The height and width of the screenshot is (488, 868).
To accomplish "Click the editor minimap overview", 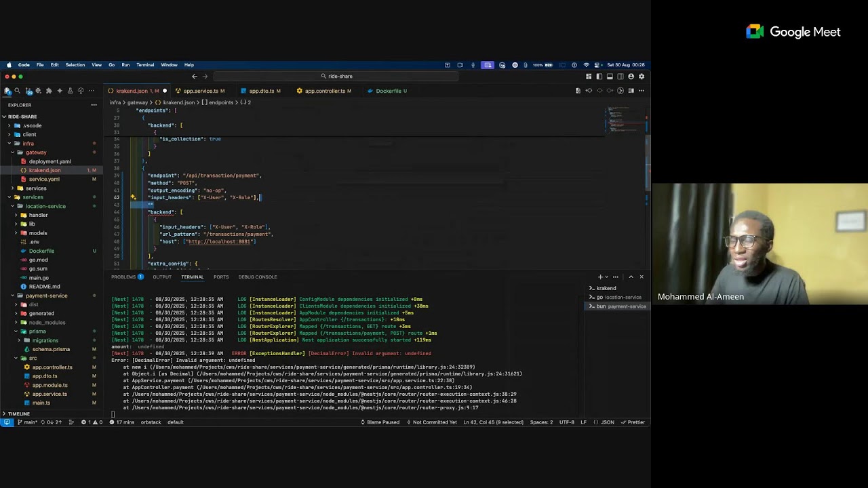I will (x=623, y=122).
